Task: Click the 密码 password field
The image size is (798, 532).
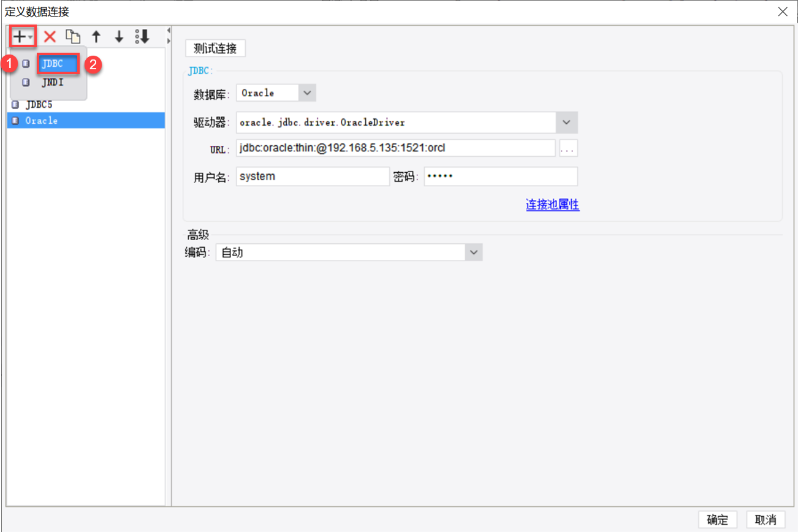Action: (x=501, y=177)
